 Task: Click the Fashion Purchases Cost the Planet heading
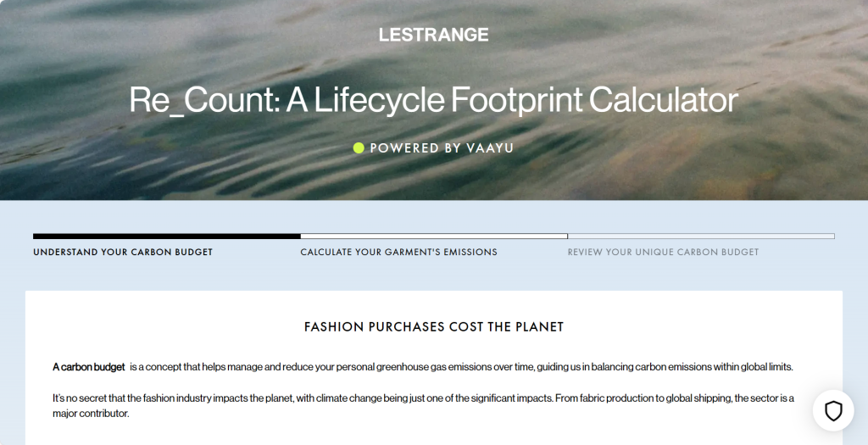(434, 326)
